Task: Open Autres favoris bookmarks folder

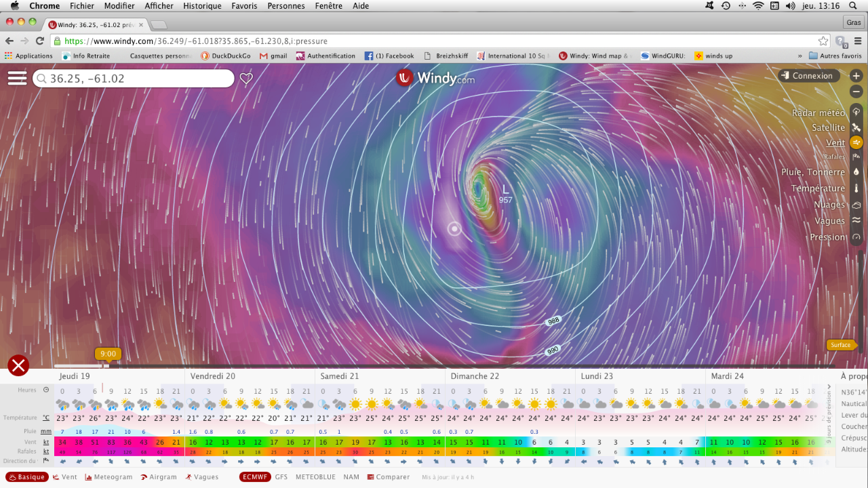Action: [835, 56]
